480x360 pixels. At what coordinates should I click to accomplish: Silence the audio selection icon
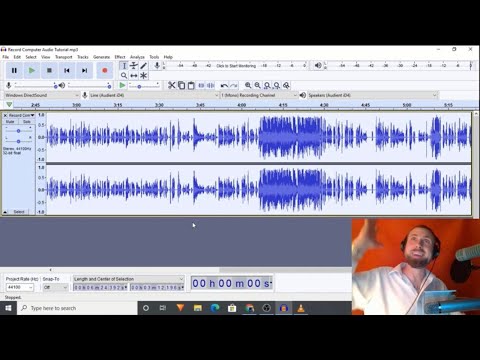[x=211, y=85]
